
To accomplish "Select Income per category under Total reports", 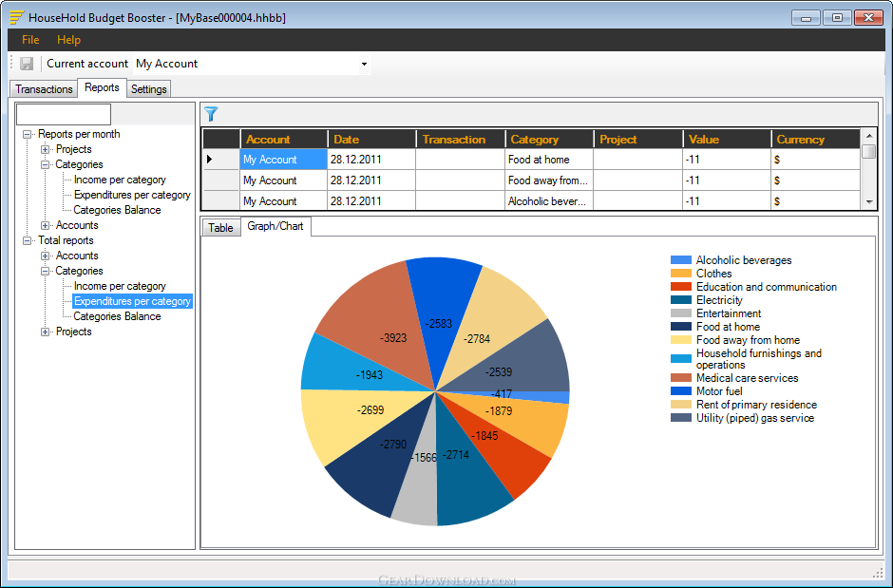I will click(120, 286).
